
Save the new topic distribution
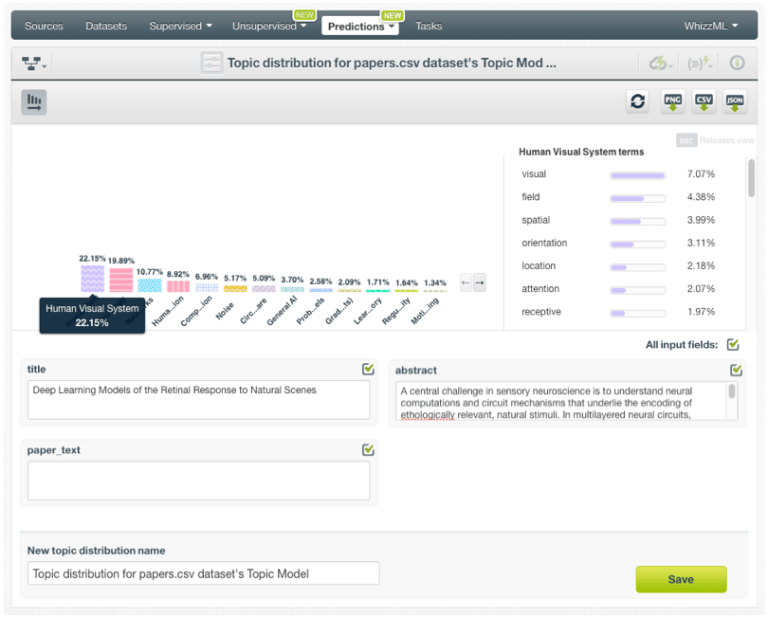pos(681,579)
